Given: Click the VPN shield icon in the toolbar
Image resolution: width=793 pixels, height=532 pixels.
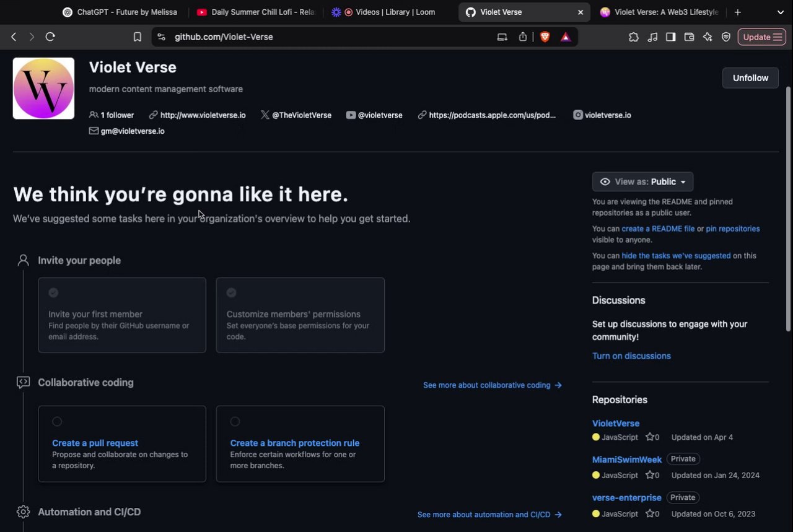Looking at the screenshot, I should click(726, 37).
